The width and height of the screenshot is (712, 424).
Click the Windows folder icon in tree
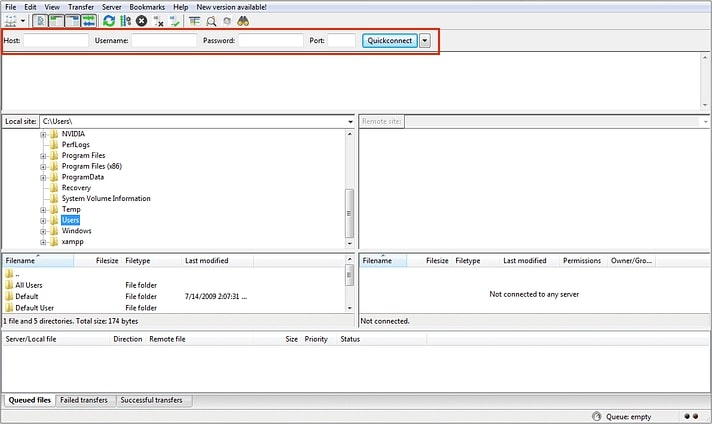(x=54, y=231)
